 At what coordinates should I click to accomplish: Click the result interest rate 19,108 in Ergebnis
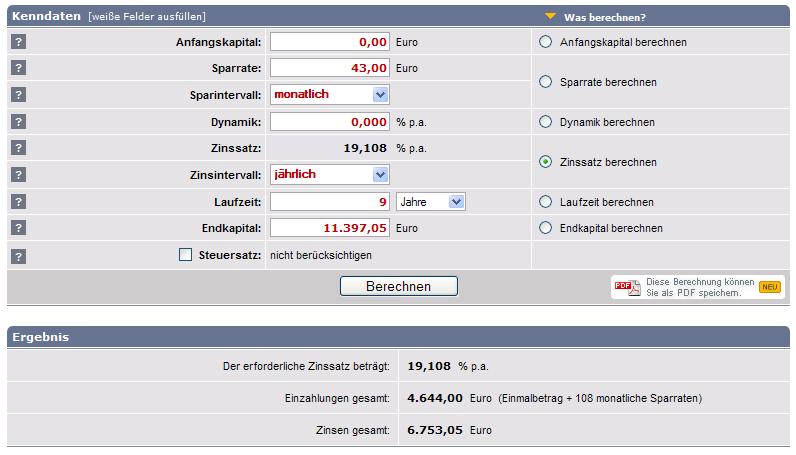tap(429, 366)
